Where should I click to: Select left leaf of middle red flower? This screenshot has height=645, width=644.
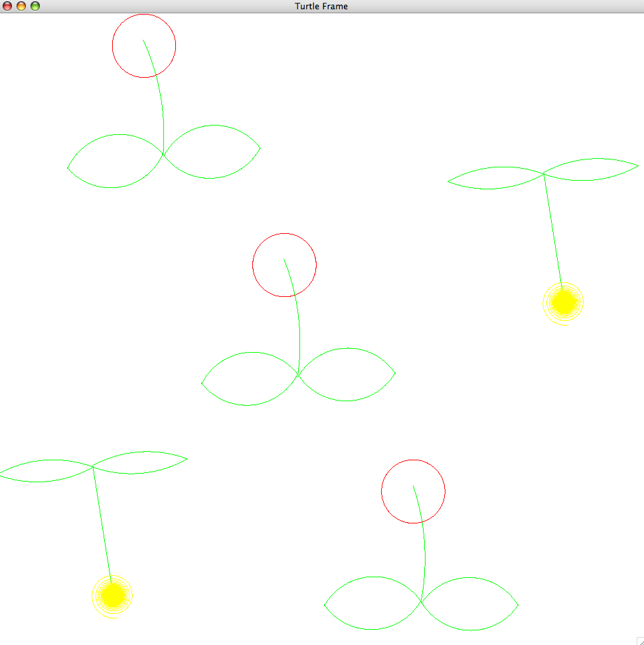click(x=249, y=379)
